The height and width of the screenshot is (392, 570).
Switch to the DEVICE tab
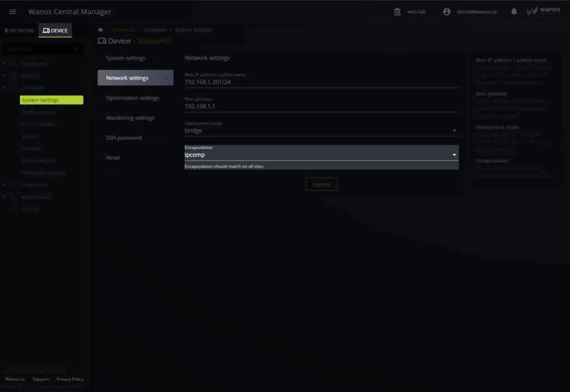(55, 30)
